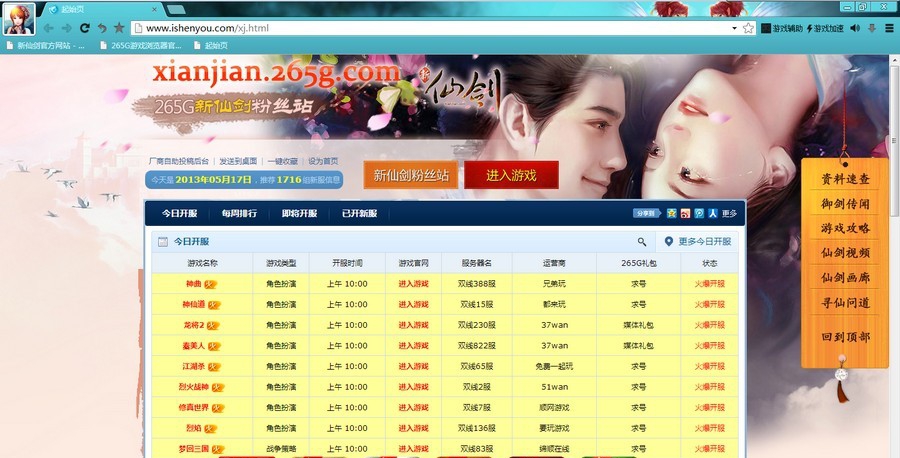Image resolution: width=900 pixels, height=458 pixels.
Task: Share via the Renren icon
Action: pyautogui.click(x=713, y=213)
